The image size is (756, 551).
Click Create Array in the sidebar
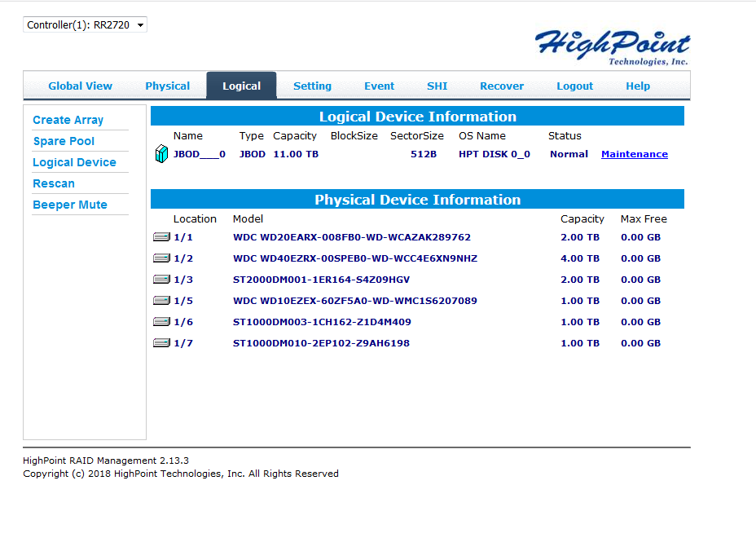click(x=68, y=120)
